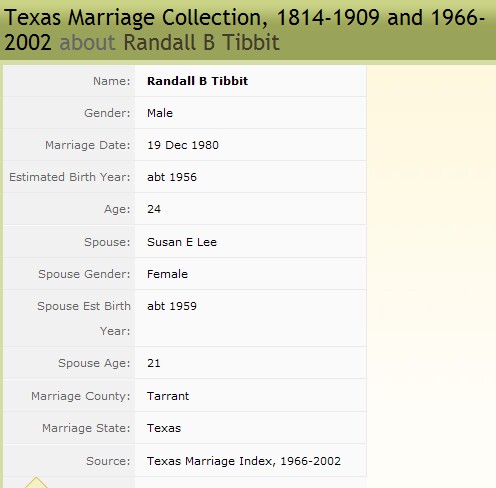Click the 'about Randall B Tibbit' heading text
This screenshot has height=488, width=496.
[x=169, y=43]
